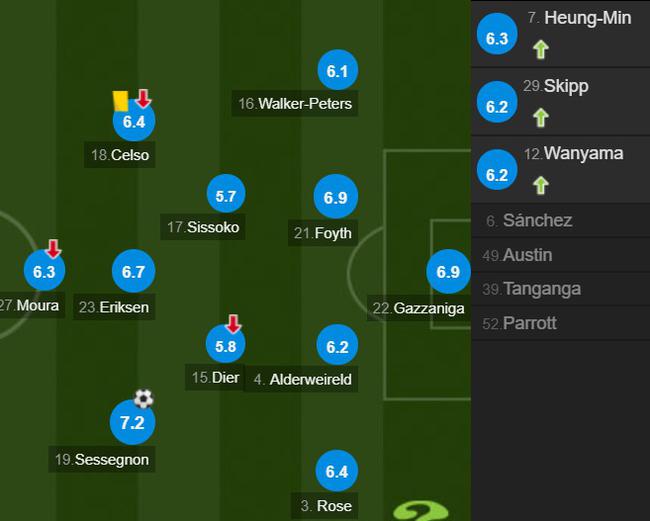Click the red substitution arrow on Celso
Image resolution: width=650 pixels, height=521 pixels.
pos(143,99)
